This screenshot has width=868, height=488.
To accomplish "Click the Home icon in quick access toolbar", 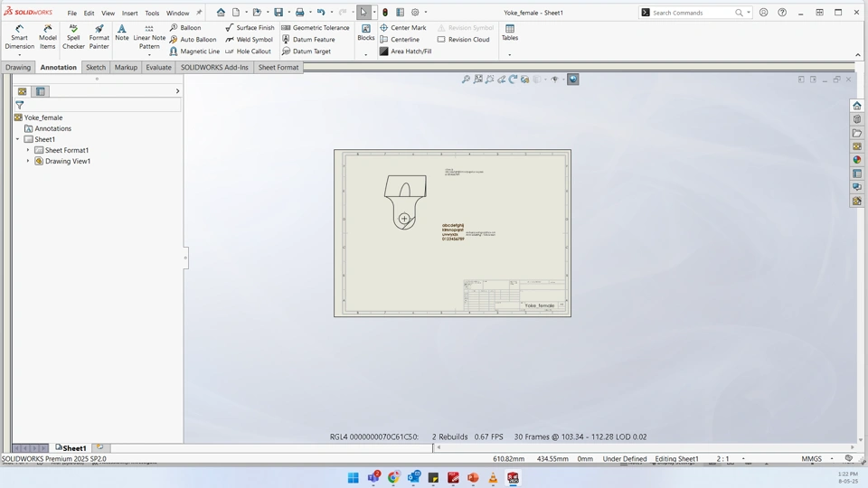I will pos(221,12).
